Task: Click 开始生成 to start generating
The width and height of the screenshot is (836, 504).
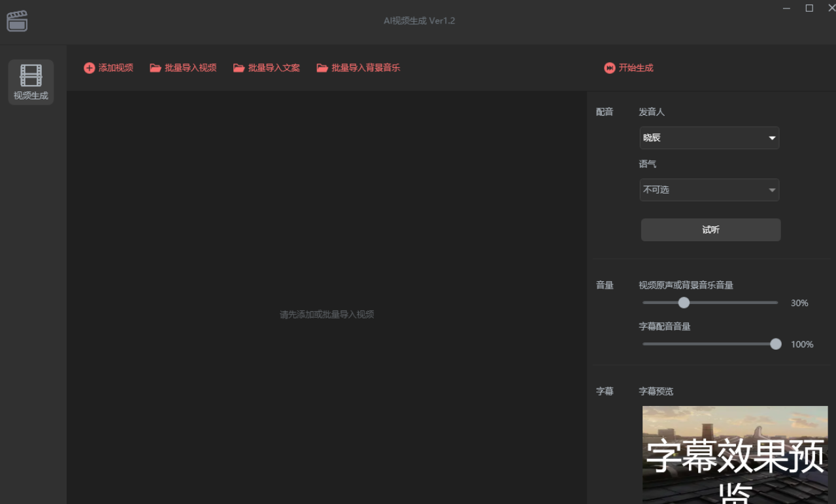Action: 633,67
